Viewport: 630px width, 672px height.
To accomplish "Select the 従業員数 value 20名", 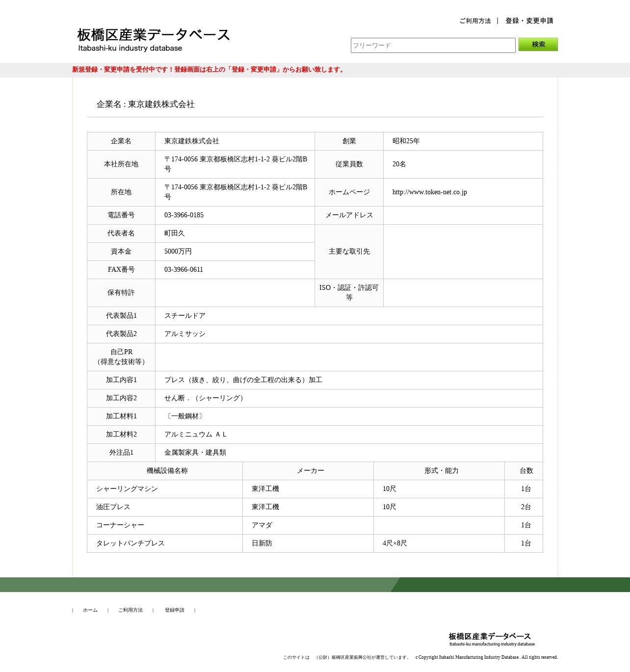I will click(399, 164).
